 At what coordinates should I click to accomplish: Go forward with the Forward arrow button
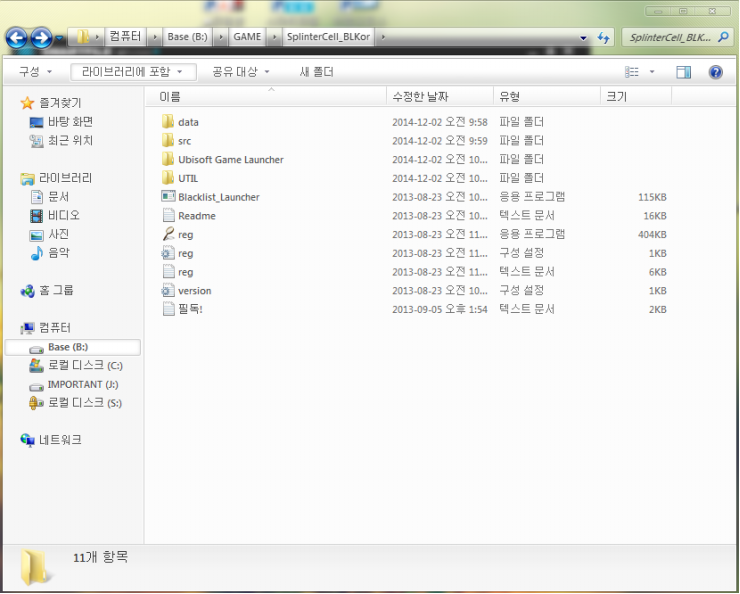click(41, 38)
